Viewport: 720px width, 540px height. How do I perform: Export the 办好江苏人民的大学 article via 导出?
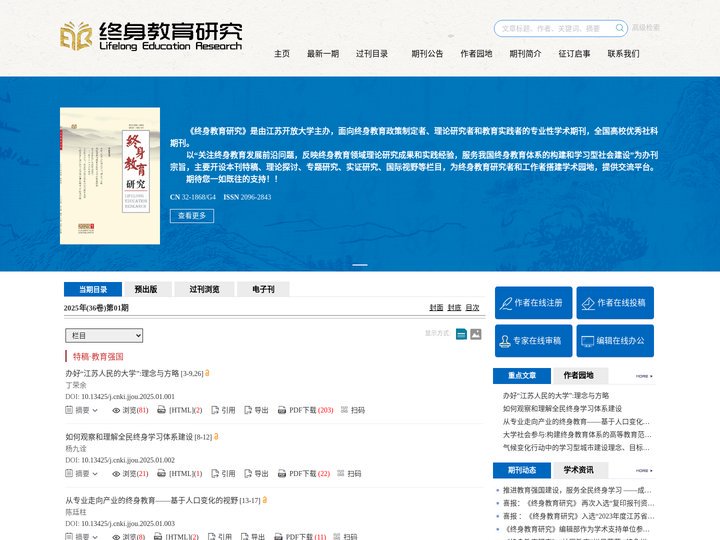pyautogui.click(x=256, y=410)
